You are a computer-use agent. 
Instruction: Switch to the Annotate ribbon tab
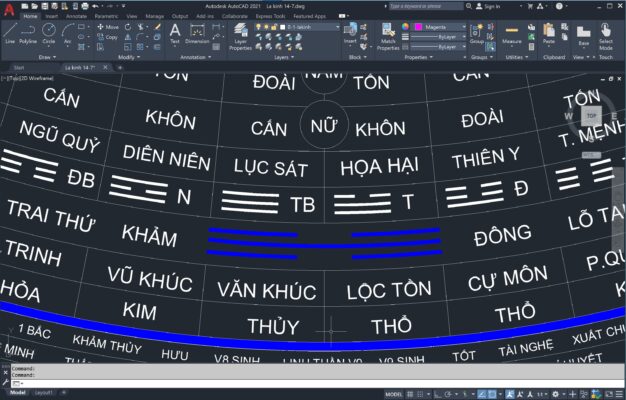pyautogui.click(x=77, y=17)
